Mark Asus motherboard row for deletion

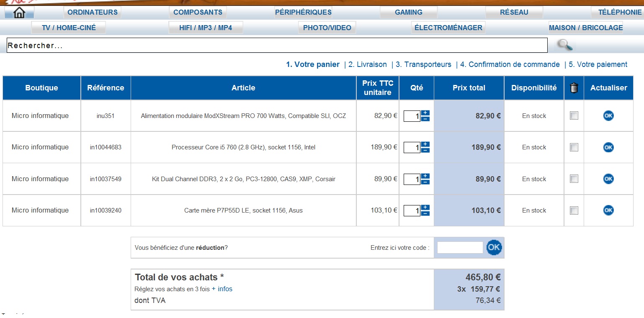coord(574,210)
